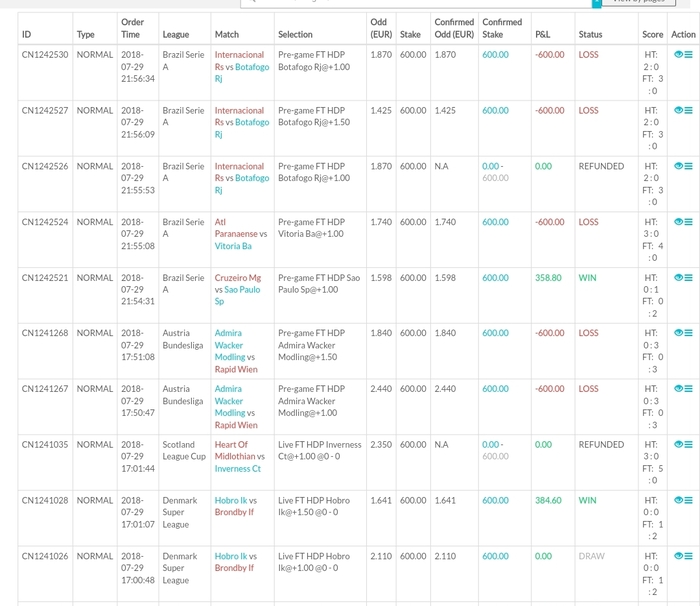Screen dimensions: 700x606
Task: Open eye view icon for order CN1242530
Action: [x=679, y=54]
